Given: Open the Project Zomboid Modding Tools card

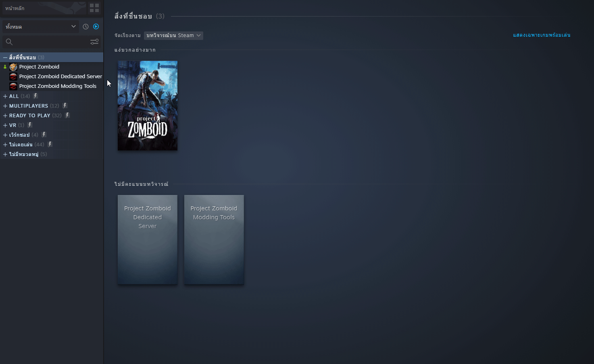Looking at the screenshot, I should point(214,240).
